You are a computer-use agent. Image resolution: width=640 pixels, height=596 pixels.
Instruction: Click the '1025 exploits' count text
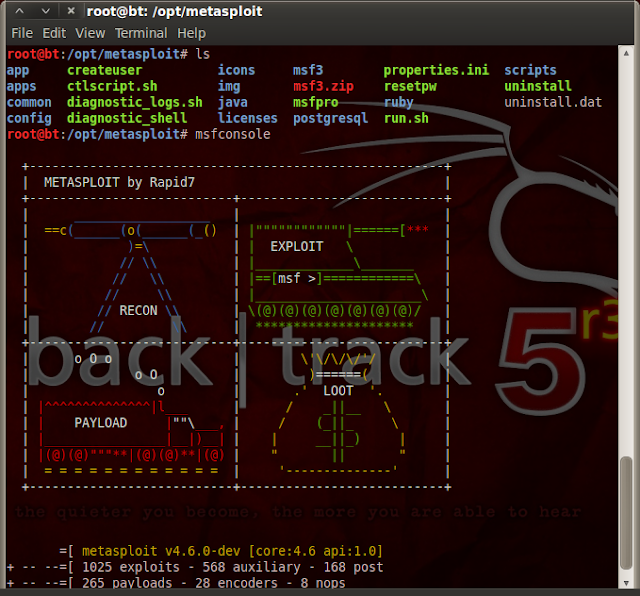(x=131, y=567)
